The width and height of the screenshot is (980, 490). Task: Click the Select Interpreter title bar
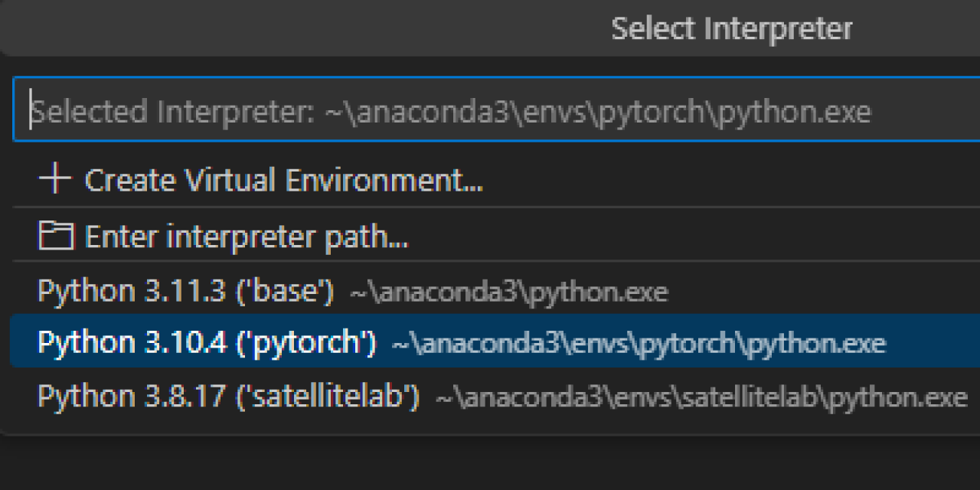click(731, 29)
